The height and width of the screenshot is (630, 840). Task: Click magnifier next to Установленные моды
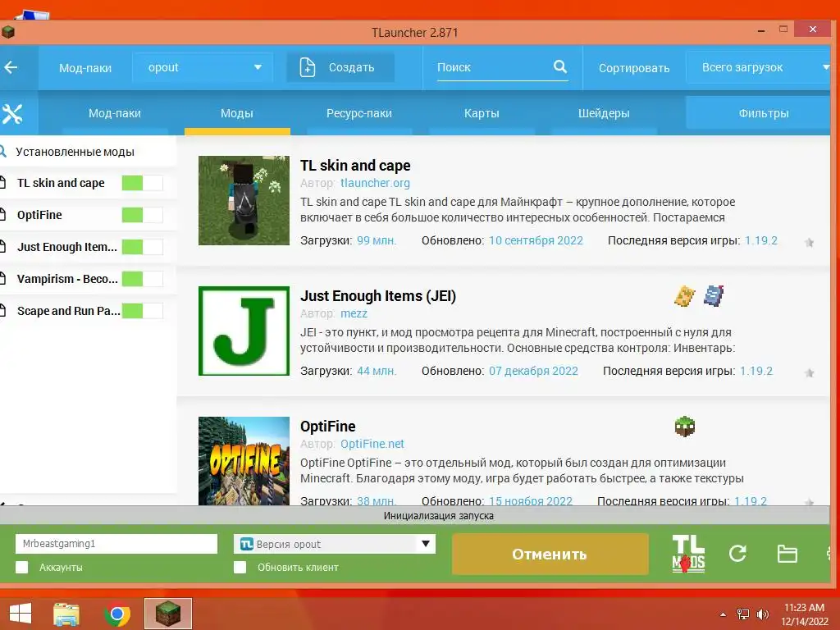click(x=2, y=152)
